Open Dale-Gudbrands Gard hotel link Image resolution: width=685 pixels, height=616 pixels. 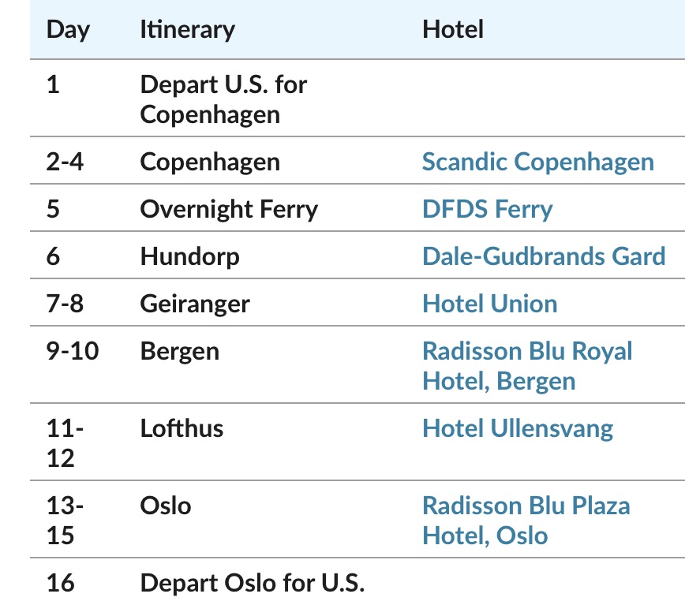coord(544,256)
